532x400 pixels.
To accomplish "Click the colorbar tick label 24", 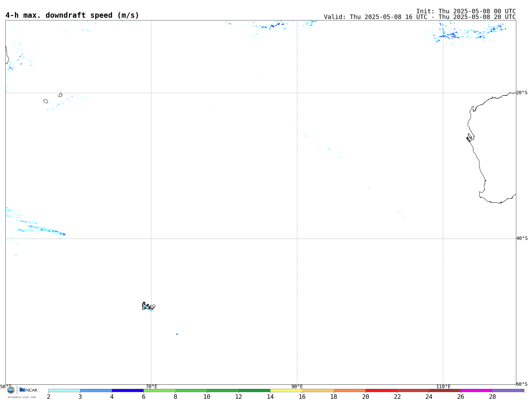I will tap(429, 397).
